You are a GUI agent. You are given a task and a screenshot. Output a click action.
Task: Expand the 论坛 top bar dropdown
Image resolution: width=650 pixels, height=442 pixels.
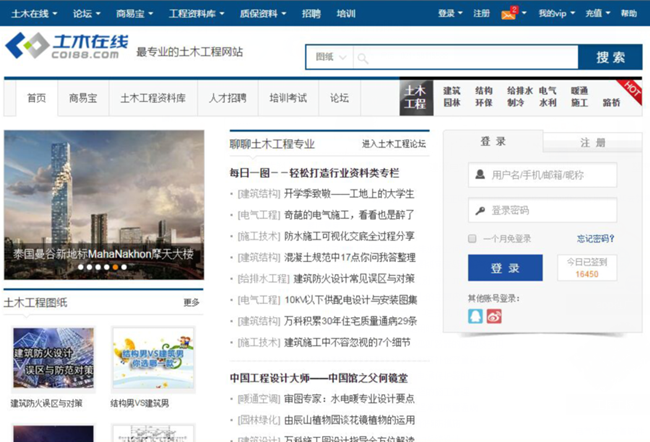coord(87,14)
